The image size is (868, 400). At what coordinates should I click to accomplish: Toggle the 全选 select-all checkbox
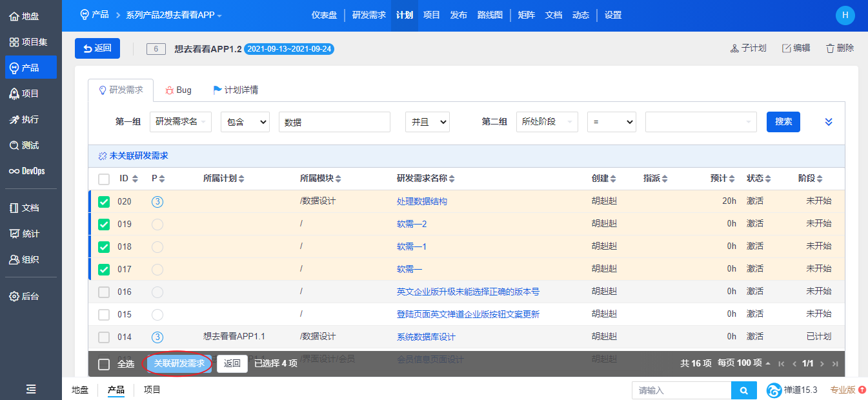(x=104, y=365)
